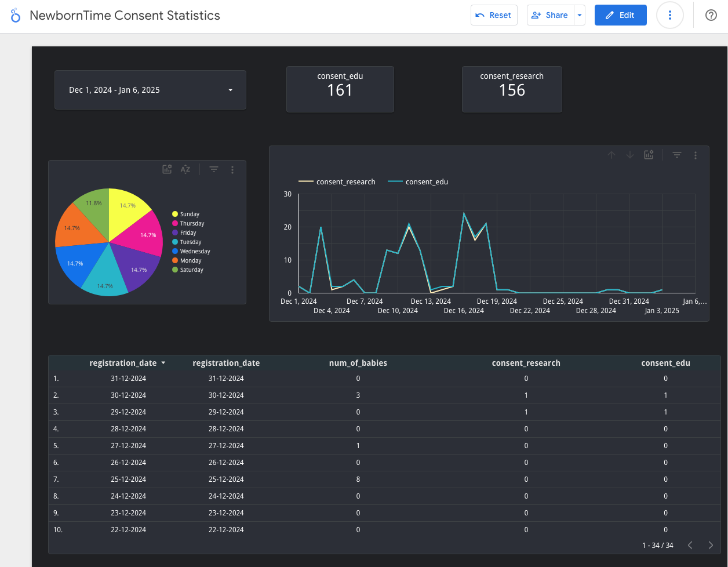This screenshot has height=567, width=728.
Task: Open the line chart three-dot menu
Action: coord(696,155)
